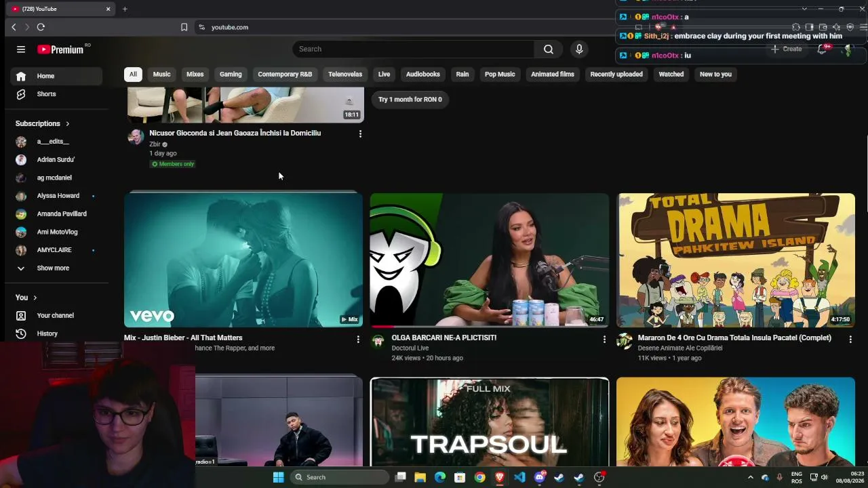This screenshot has width=868, height=488.
Task: Filter feed by Rain chip
Action: coord(462,74)
